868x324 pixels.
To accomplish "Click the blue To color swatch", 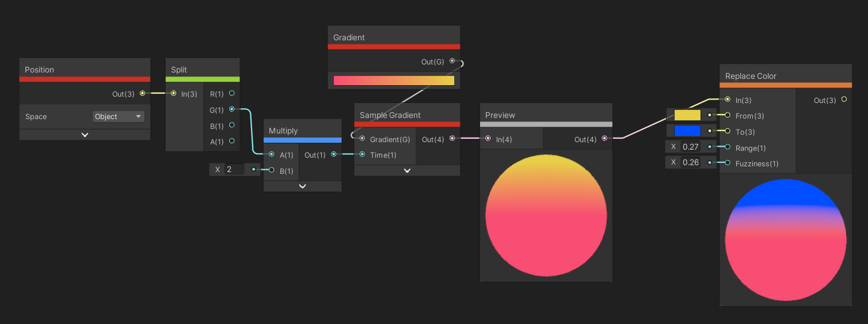I will tap(687, 131).
